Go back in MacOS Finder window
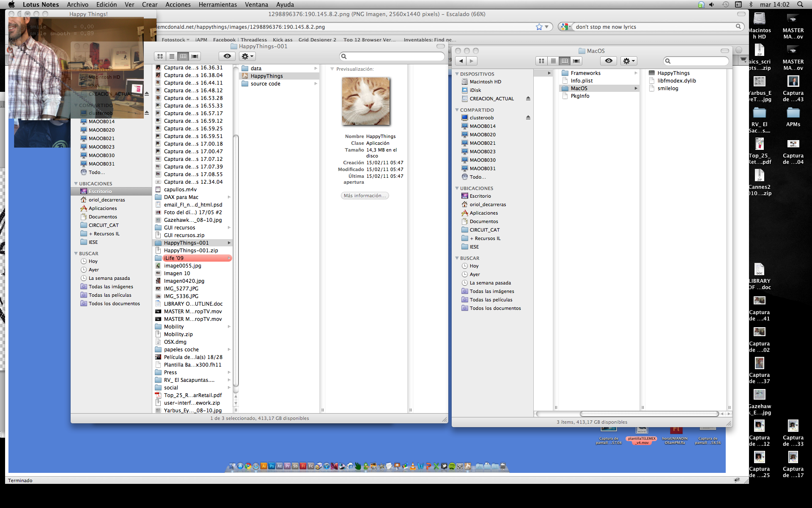This screenshot has height=508, width=812. [461, 61]
